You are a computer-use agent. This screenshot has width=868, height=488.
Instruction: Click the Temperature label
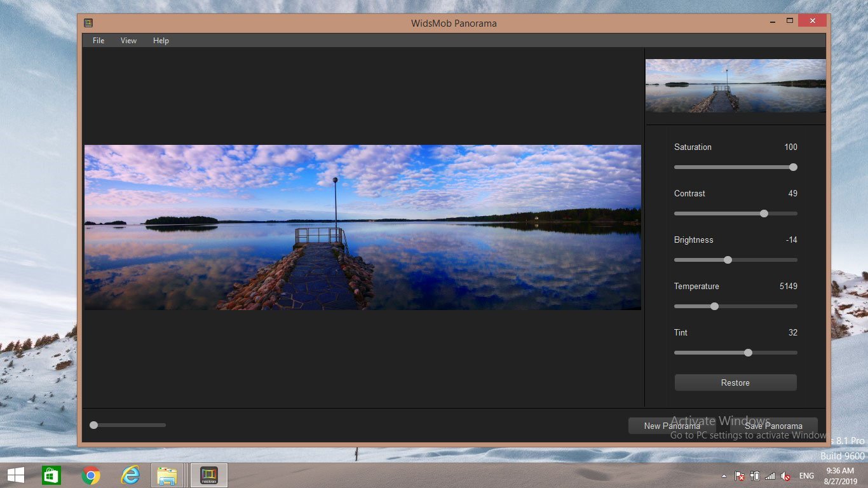point(696,286)
